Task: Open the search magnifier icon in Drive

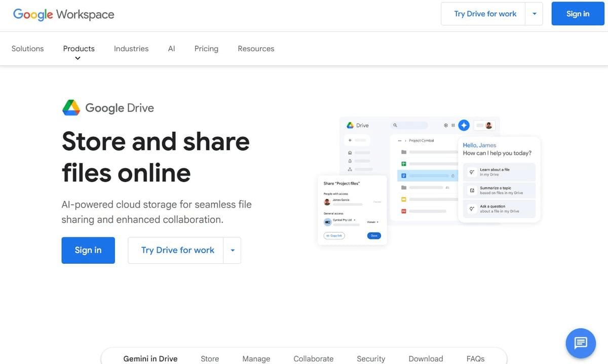Action: (x=395, y=125)
